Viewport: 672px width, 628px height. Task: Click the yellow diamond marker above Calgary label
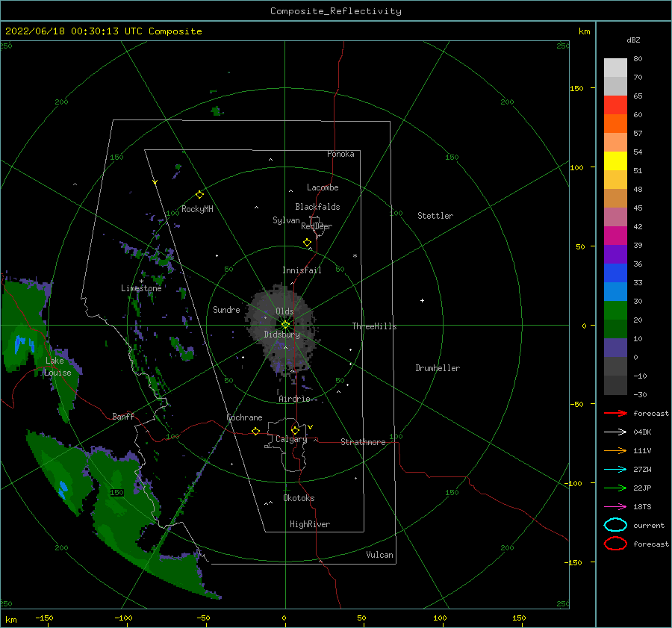[295, 430]
